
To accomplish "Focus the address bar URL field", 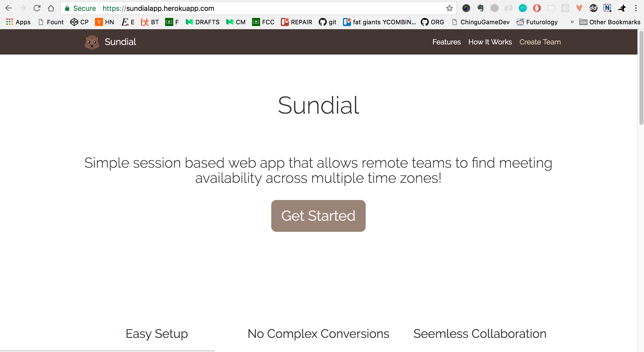I will 253,8.
